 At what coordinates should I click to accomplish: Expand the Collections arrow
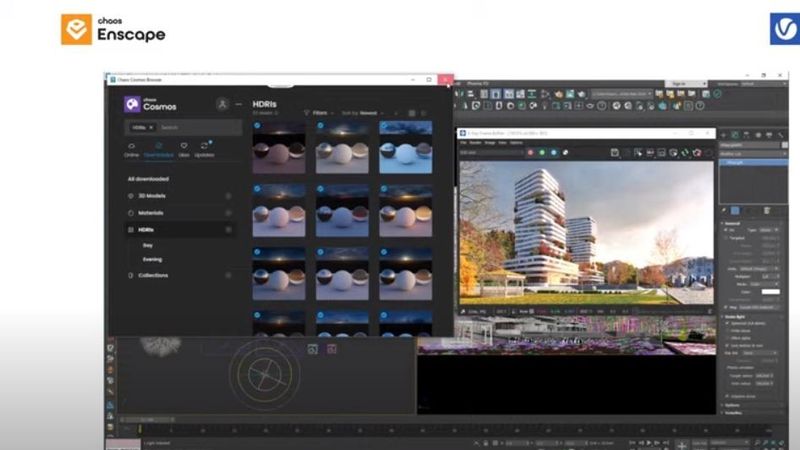point(229,276)
